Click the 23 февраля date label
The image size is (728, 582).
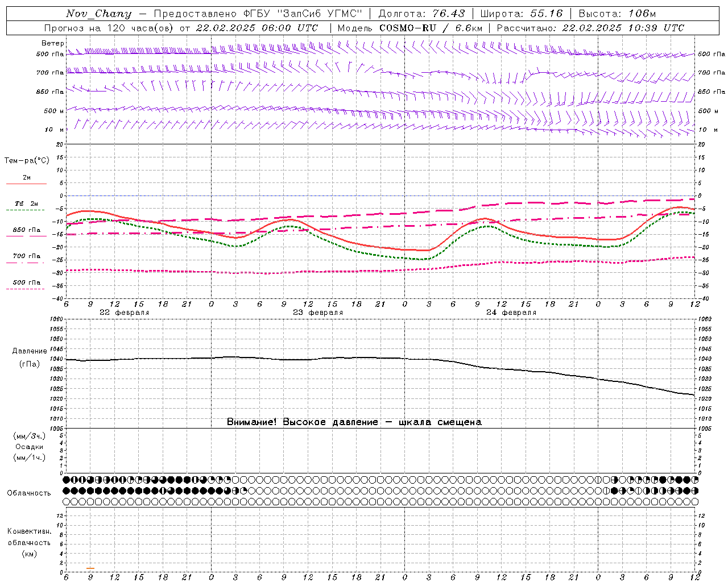point(318,313)
